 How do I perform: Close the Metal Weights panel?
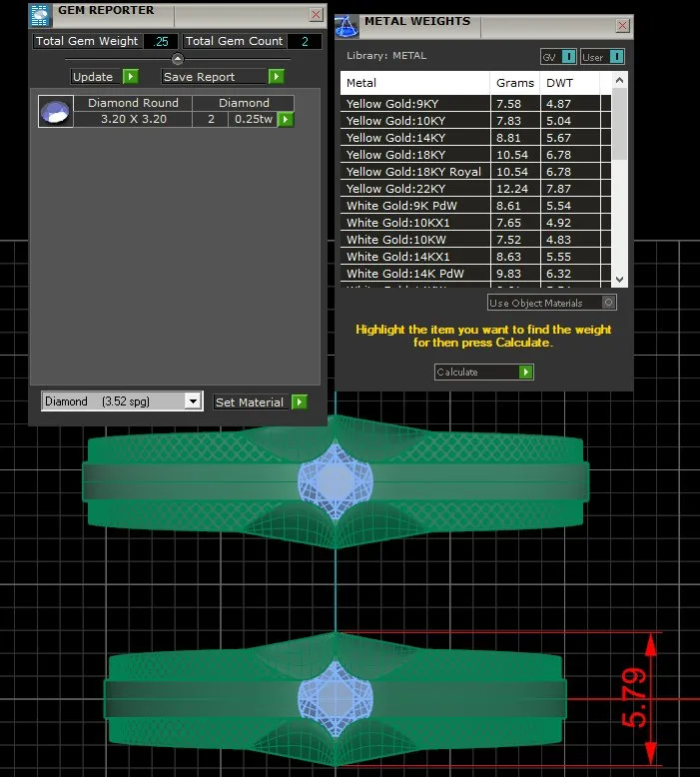coord(623,26)
